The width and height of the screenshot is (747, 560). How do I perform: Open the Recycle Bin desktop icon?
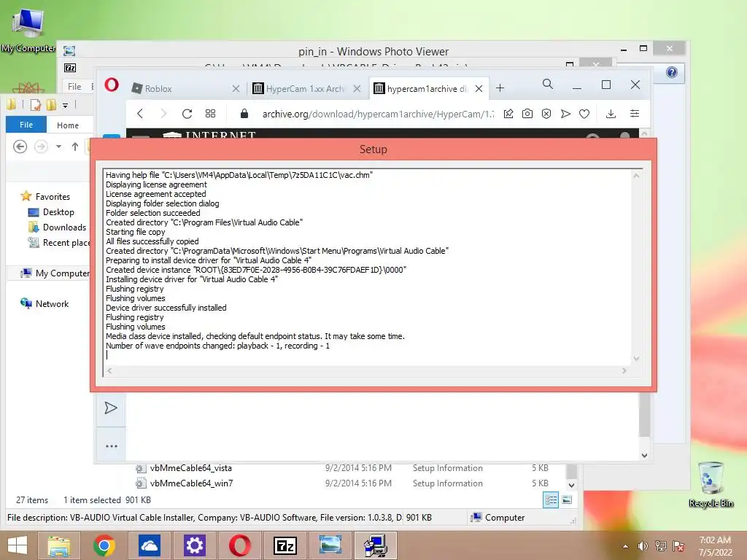tap(711, 484)
